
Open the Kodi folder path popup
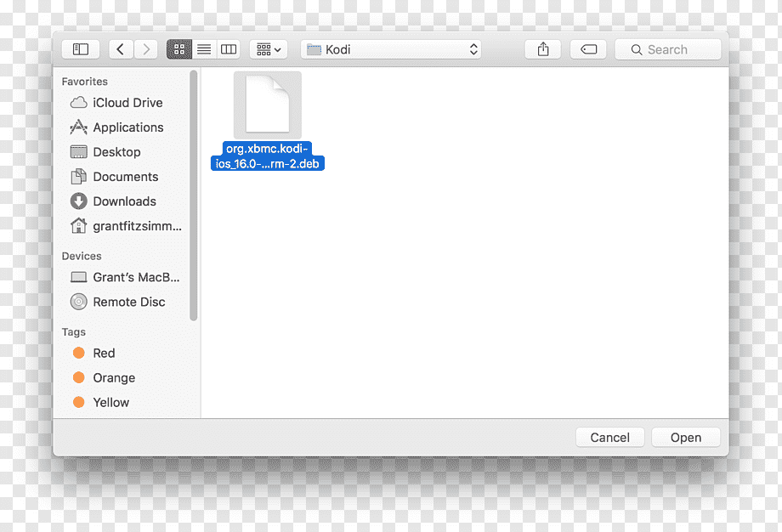tap(390, 49)
